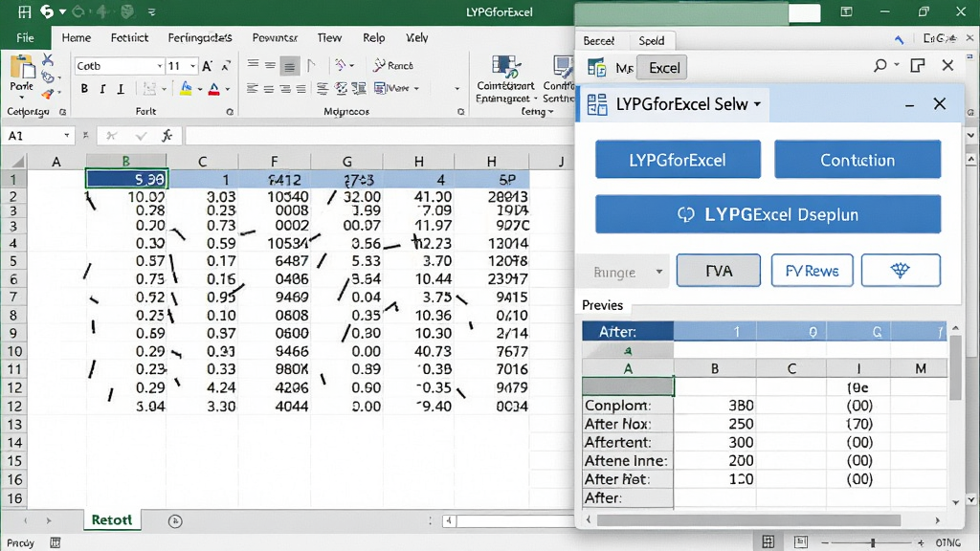Click the Format Painter brush icon
The width and height of the screenshot is (980, 551).
(48, 95)
